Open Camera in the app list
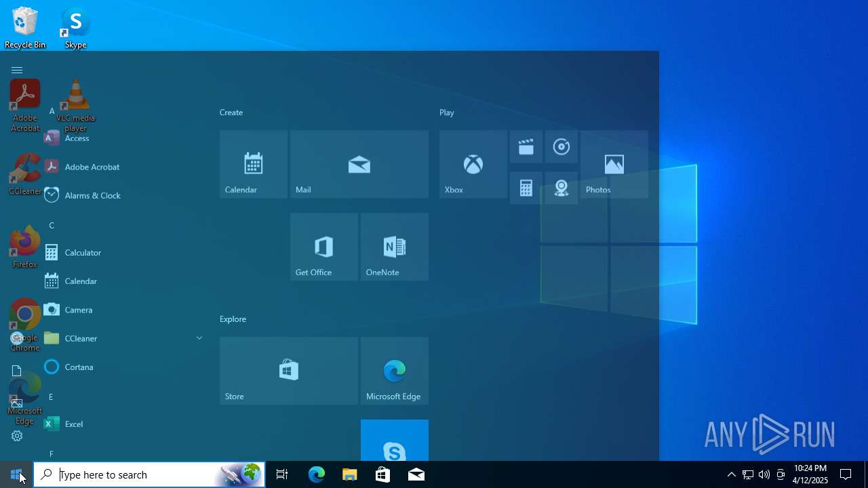The image size is (868, 488). (x=123, y=310)
